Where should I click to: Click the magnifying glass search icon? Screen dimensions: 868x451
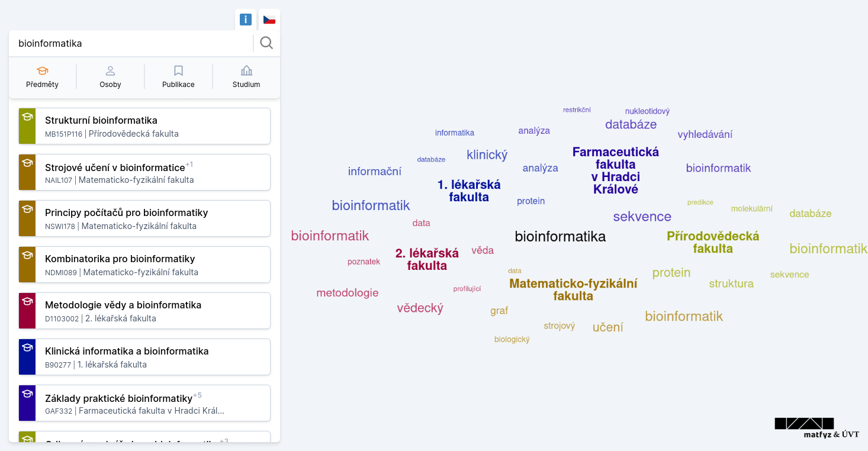[266, 43]
